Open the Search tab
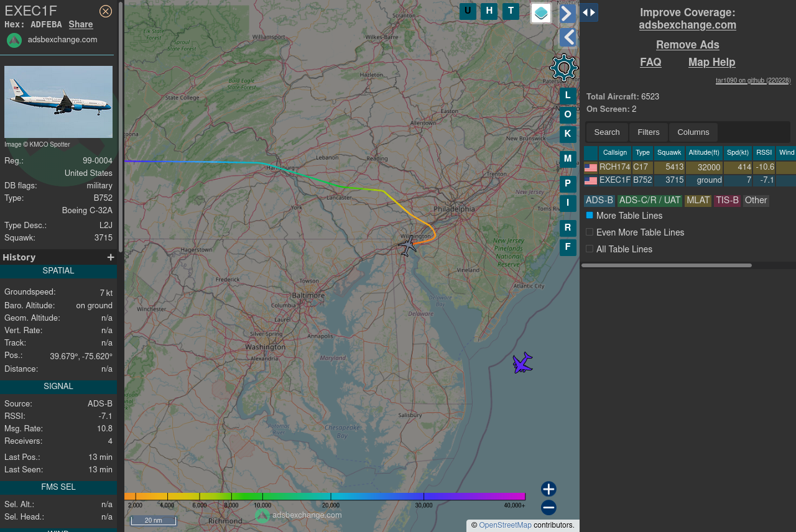The width and height of the screenshot is (796, 532). click(607, 132)
